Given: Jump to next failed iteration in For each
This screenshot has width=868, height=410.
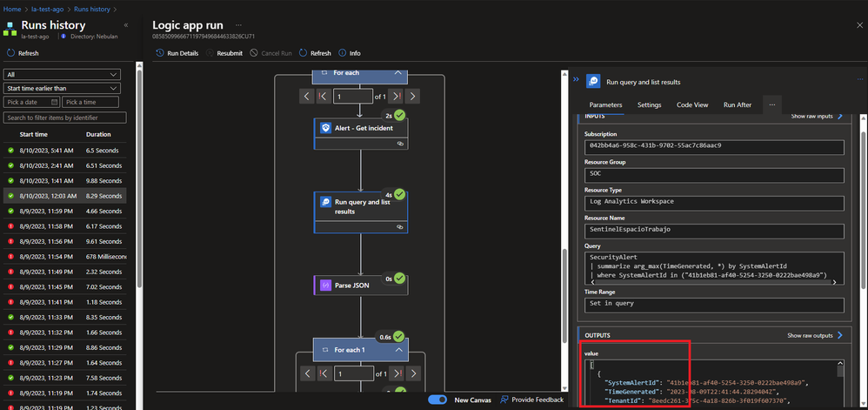Looking at the screenshot, I should [x=395, y=96].
